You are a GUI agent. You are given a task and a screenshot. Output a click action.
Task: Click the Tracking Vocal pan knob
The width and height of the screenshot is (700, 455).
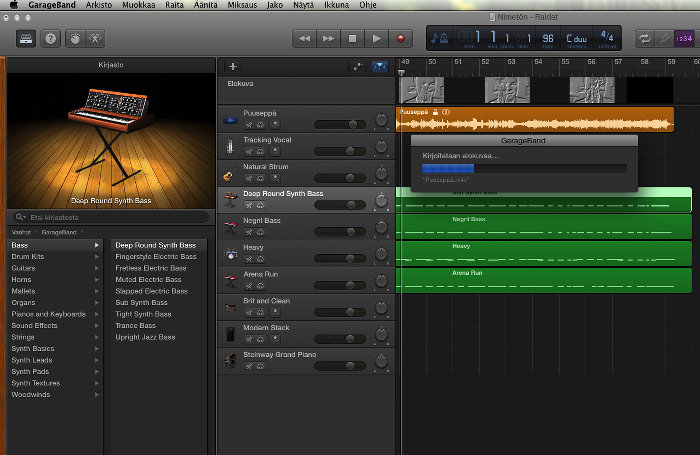pos(381,146)
